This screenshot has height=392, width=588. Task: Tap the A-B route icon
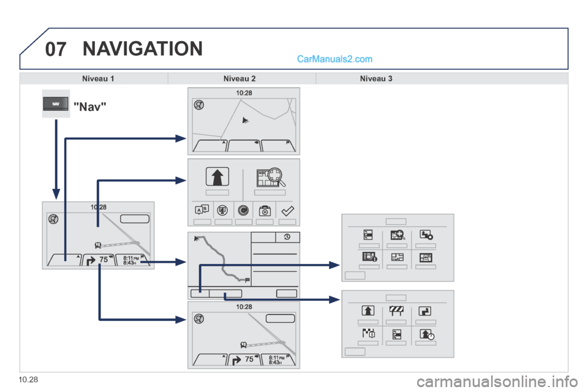pos(202,210)
